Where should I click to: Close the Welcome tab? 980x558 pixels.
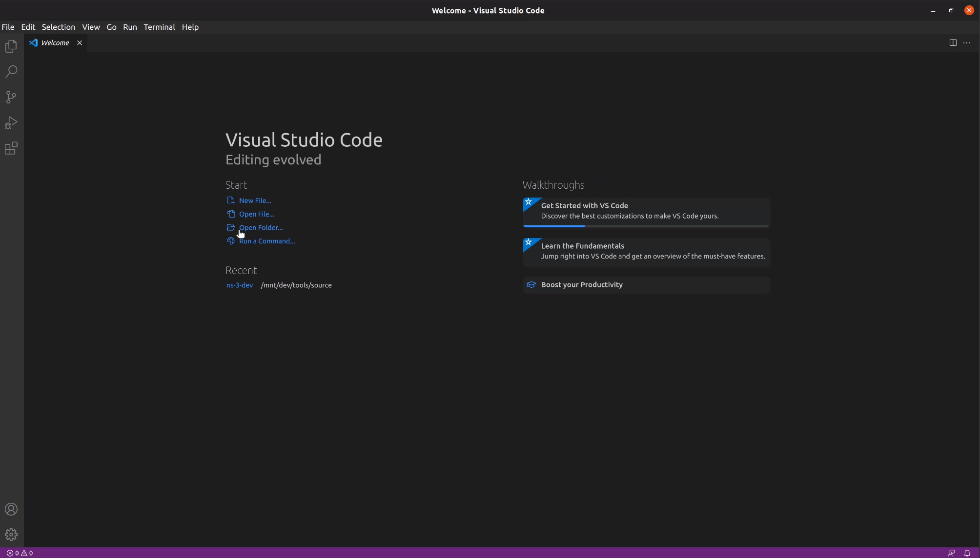tap(80, 43)
